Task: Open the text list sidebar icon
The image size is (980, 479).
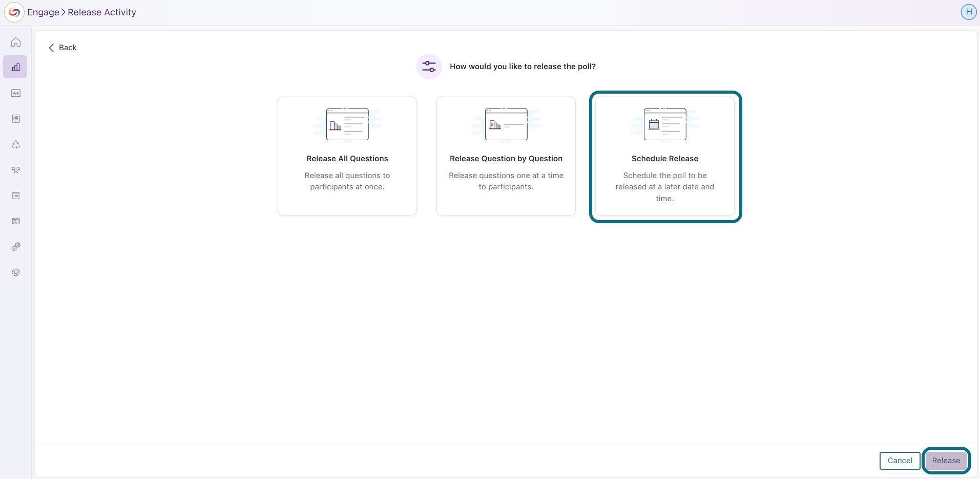Action: pos(16,195)
